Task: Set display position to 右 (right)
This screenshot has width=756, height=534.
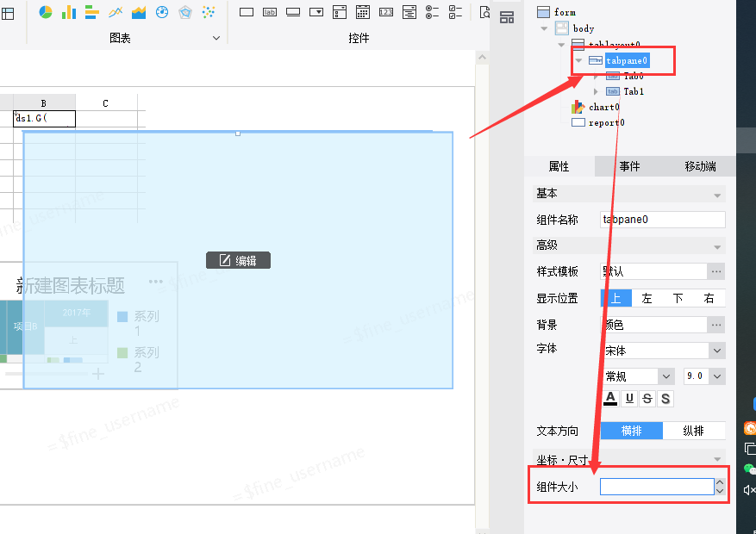Action: click(709, 299)
